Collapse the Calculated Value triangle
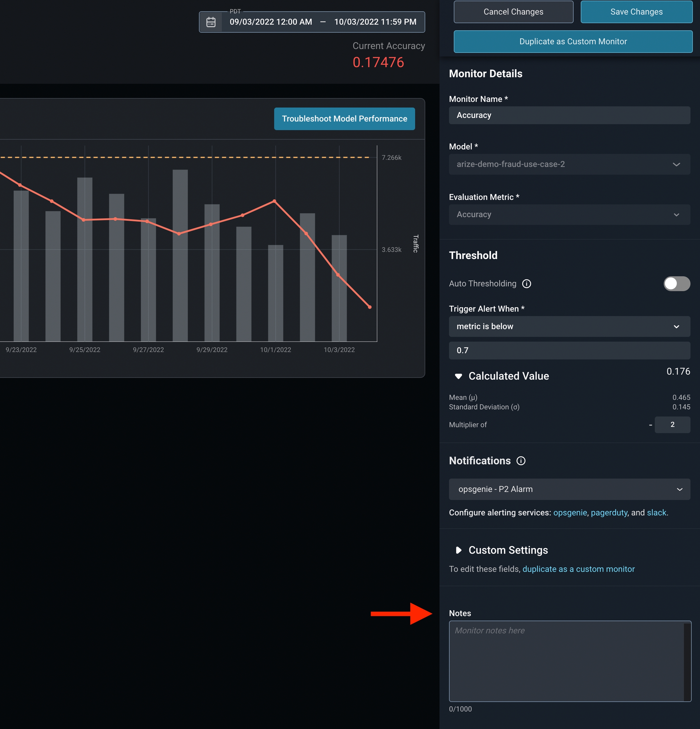 [458, 376]
